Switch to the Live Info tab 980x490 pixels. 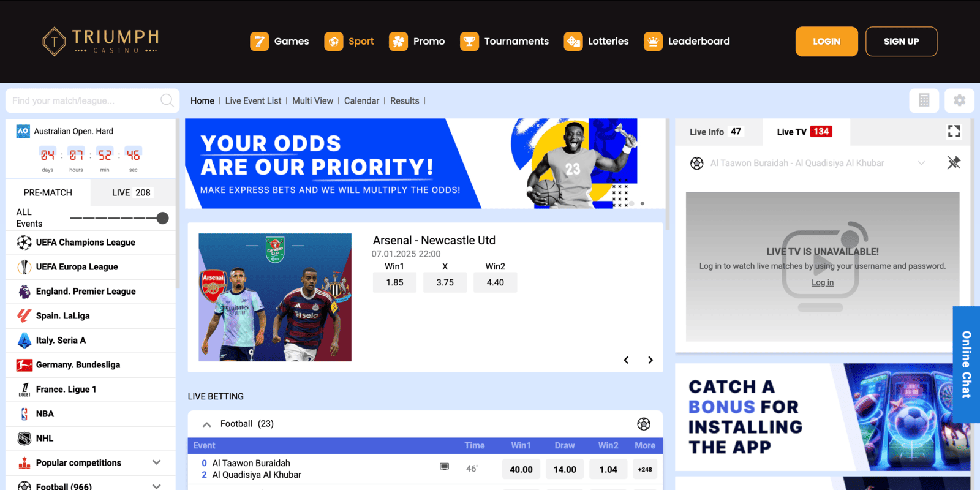point(715,132)
